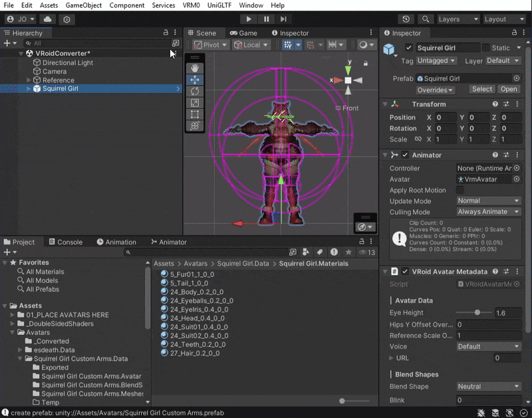
Task: Search by label icon in Project panel
Action: pos(320,252)
